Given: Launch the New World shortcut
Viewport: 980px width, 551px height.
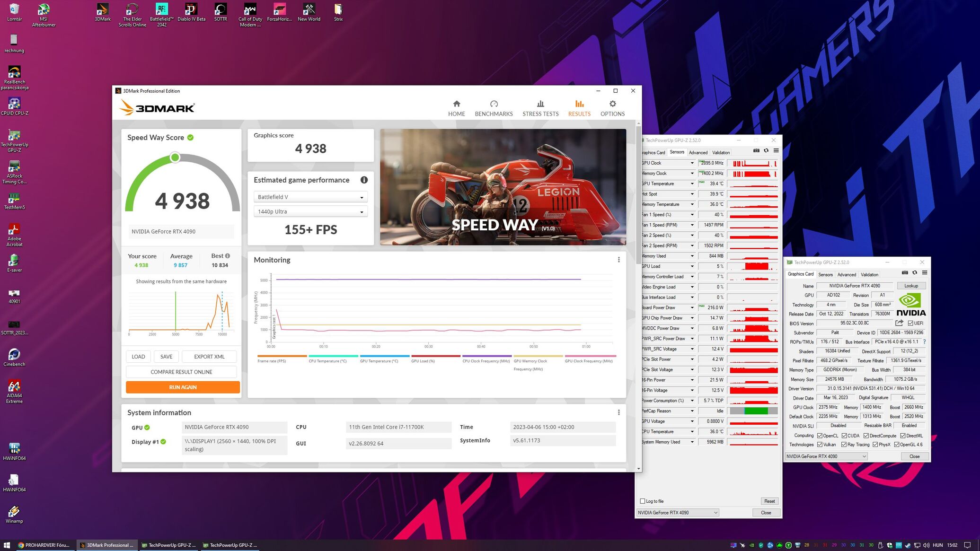Looking at the screenshot, I should 309,12.
